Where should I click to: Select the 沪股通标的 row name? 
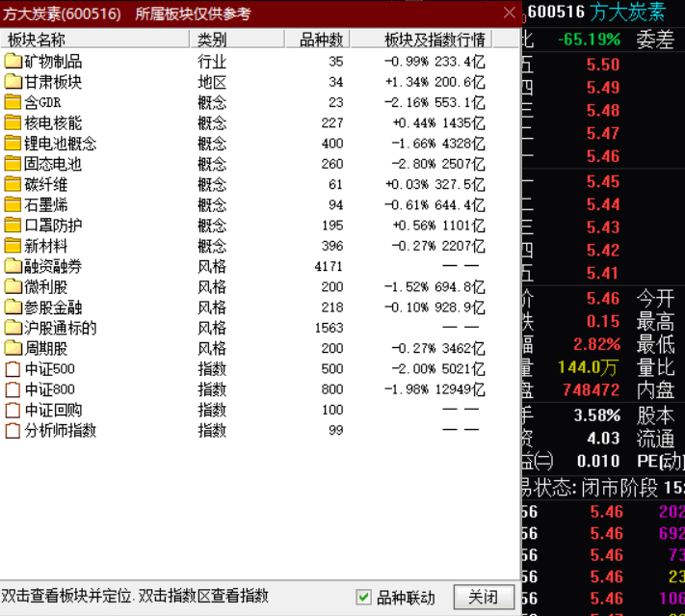point(61,329)
